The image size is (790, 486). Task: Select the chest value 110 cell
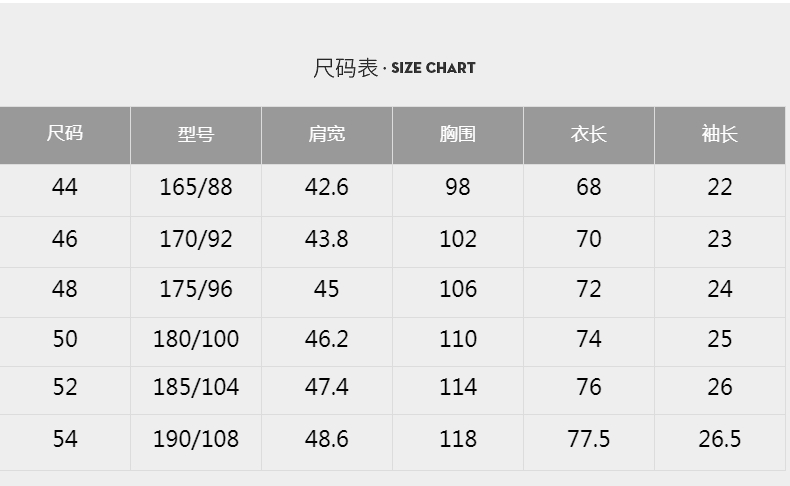coord(458,341)
